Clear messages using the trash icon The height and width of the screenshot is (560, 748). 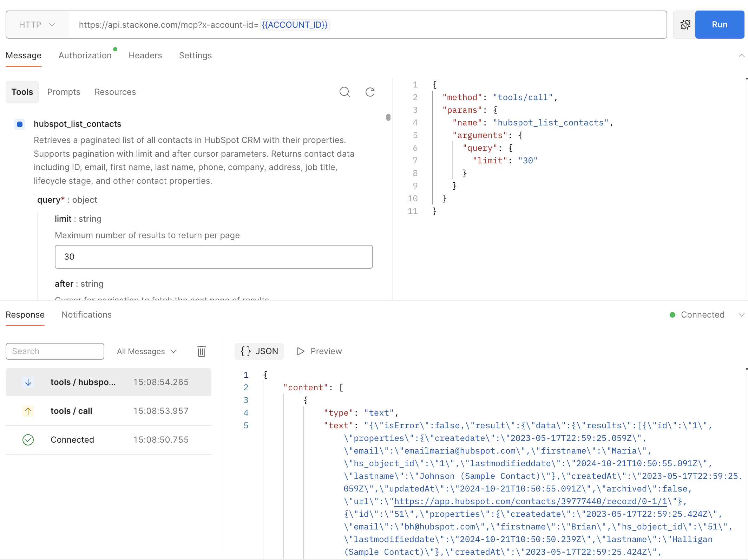coord(201,351)
